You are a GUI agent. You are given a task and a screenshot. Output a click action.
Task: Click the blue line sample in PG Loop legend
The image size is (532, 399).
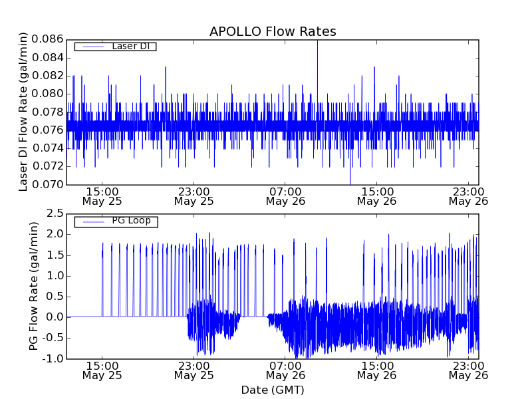coord(91,221)
